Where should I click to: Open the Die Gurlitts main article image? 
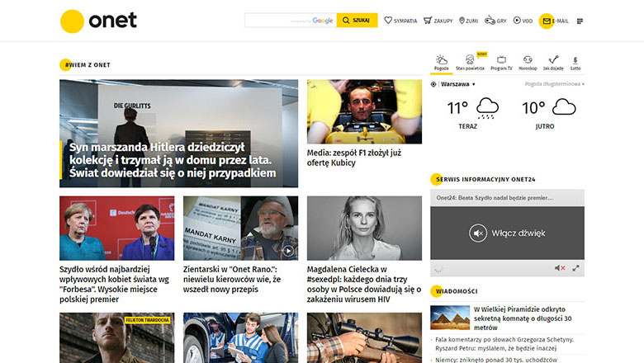coord(178,133)
